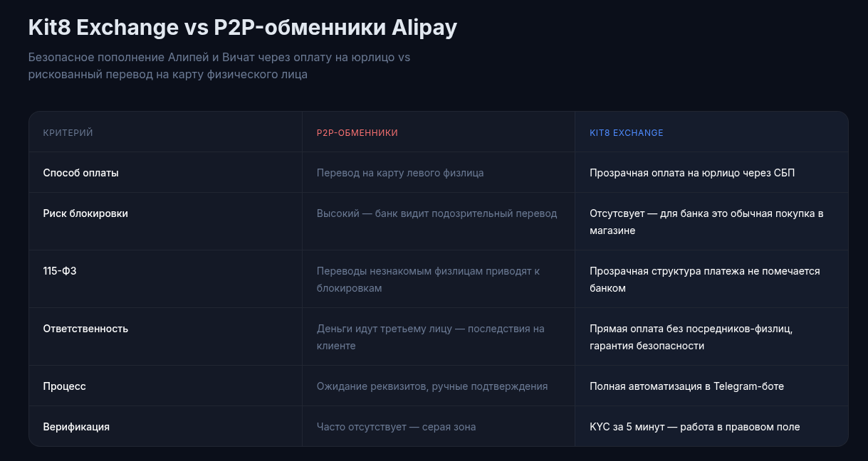Screen dimensions: 868x461
Task: Click the "Высокий — банк видит подозрительный перевод" cell
Action: point(436,213)
